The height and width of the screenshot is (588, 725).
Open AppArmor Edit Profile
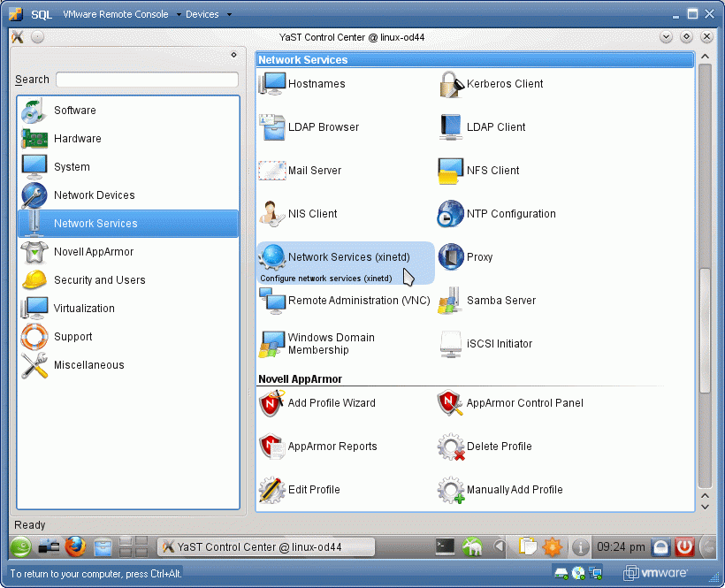click(300, 490)
